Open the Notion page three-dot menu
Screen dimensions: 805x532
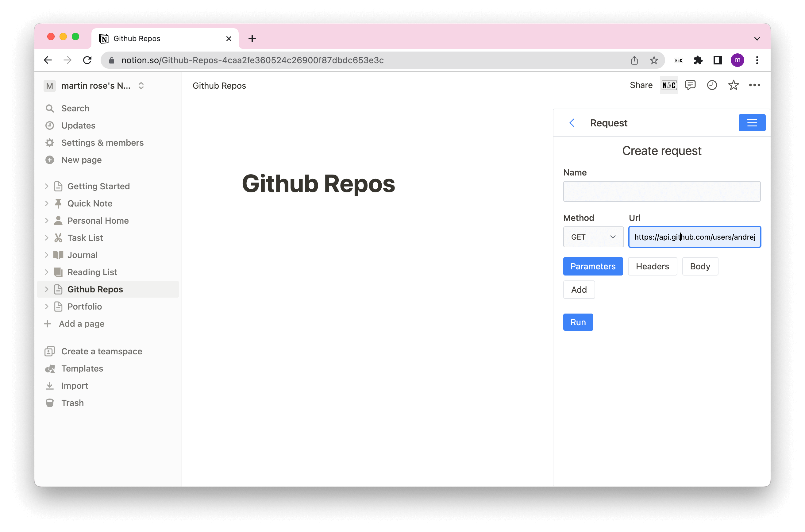(x=754, y=85)
